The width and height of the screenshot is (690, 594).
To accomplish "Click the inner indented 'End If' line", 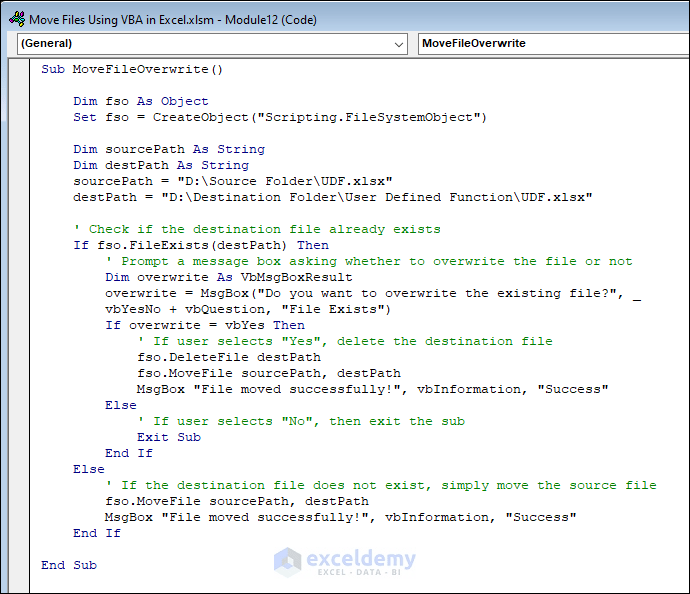I will point(129,454).
